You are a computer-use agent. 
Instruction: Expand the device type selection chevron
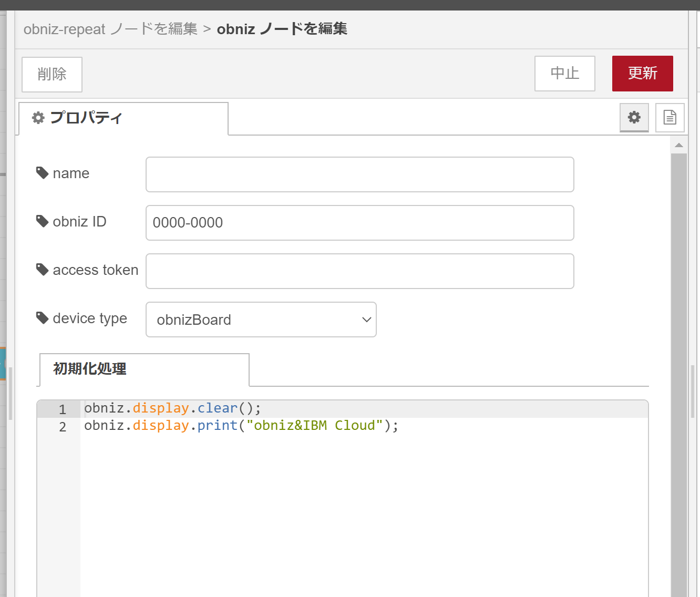point(366,320)
